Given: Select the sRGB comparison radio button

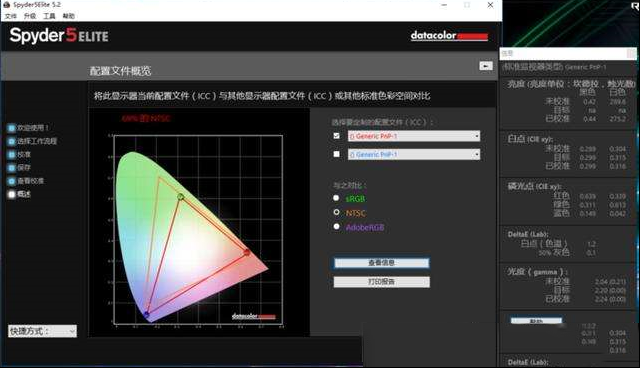Looking at the screenshot, I should tap(336, 198).
